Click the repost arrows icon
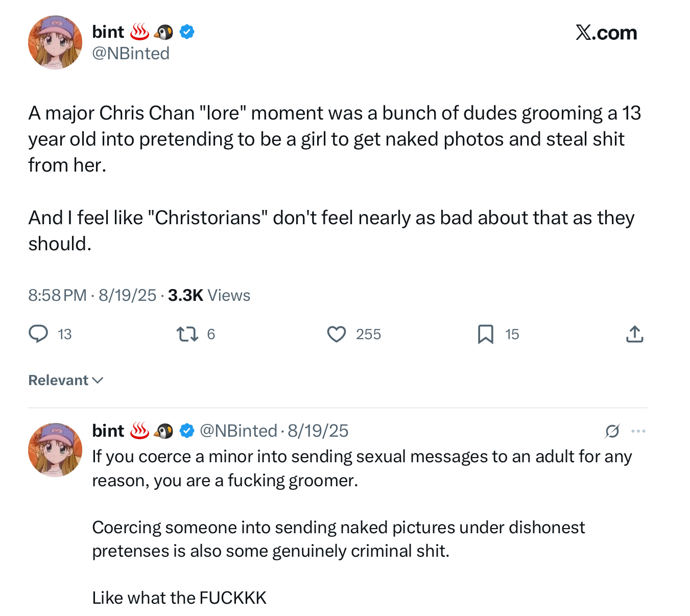 [187, 334]
